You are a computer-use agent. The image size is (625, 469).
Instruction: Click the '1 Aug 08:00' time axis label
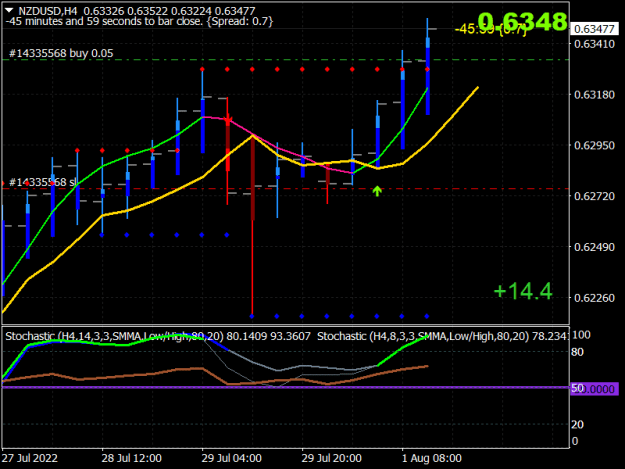(x=432, y=458)
